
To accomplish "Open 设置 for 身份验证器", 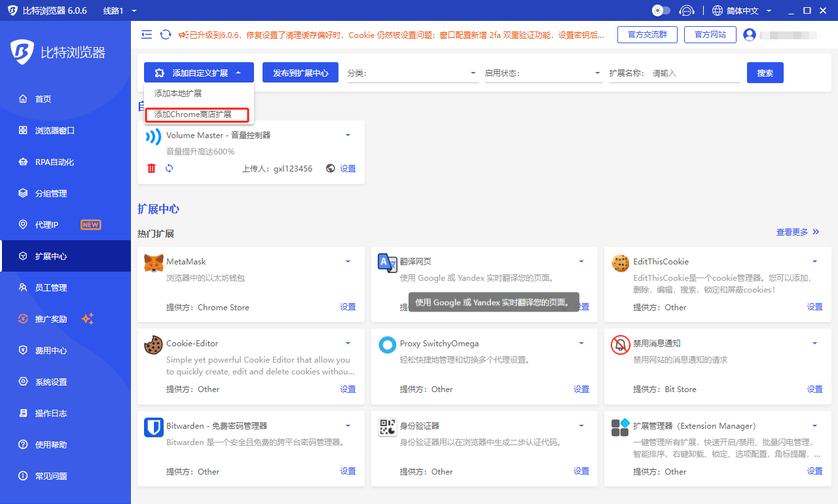I will (x=581, y=471).
